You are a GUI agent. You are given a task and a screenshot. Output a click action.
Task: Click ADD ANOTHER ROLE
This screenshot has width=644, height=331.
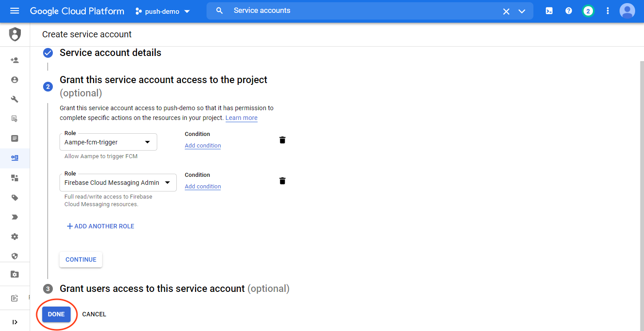pyautogui.click(x=100, y=226)
